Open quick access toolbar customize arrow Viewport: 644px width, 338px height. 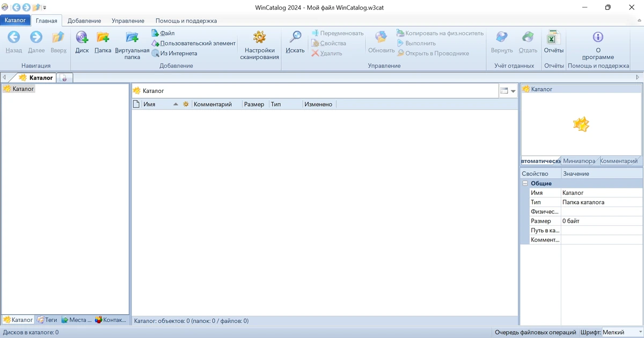pyautogui.click(x=45, y=8)
